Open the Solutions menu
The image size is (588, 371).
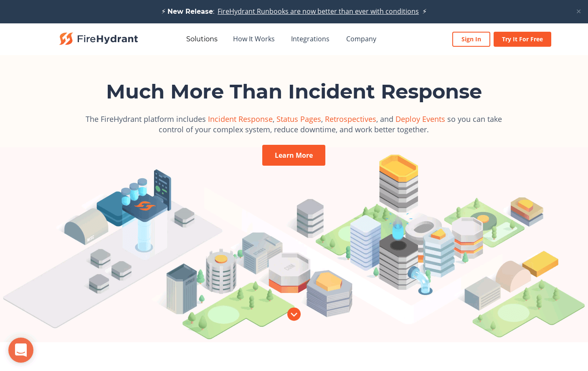click(x=202, y=39)
